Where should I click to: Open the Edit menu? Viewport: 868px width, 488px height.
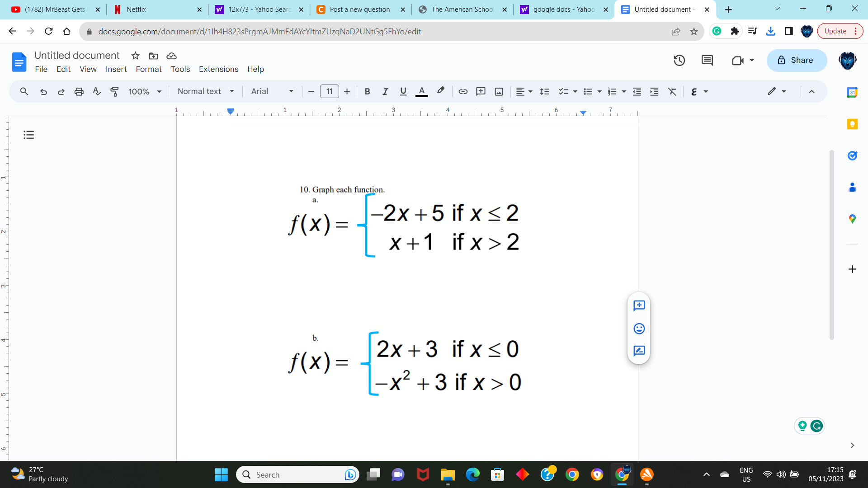(63, 69)
